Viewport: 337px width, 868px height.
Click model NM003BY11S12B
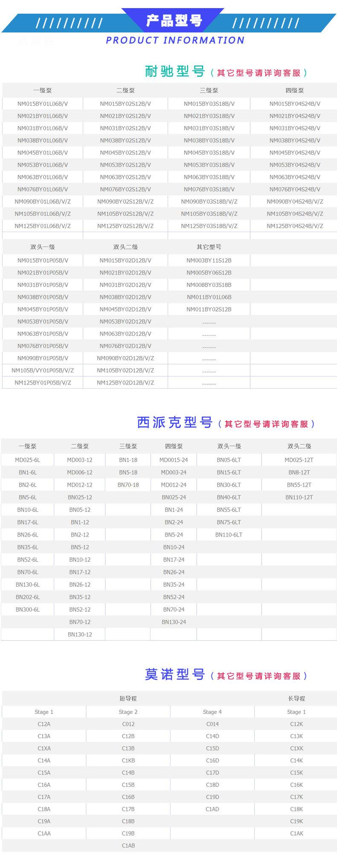(x=209, y=261)
